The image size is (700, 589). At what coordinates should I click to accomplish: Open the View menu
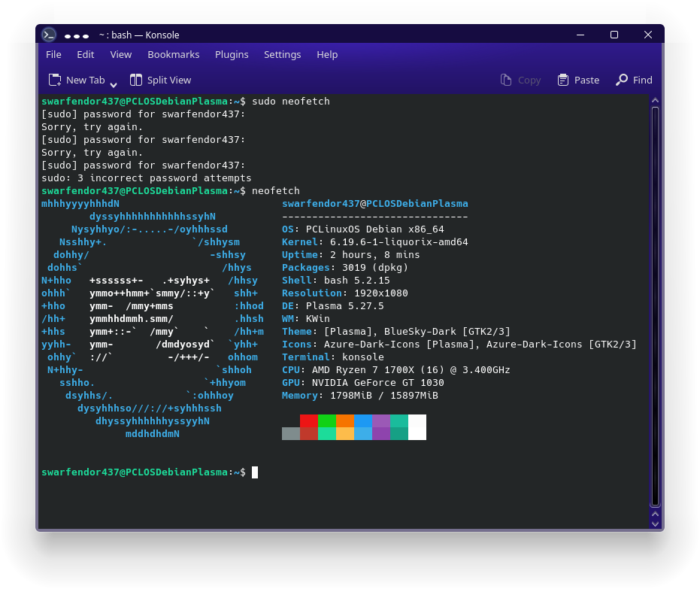120,54
